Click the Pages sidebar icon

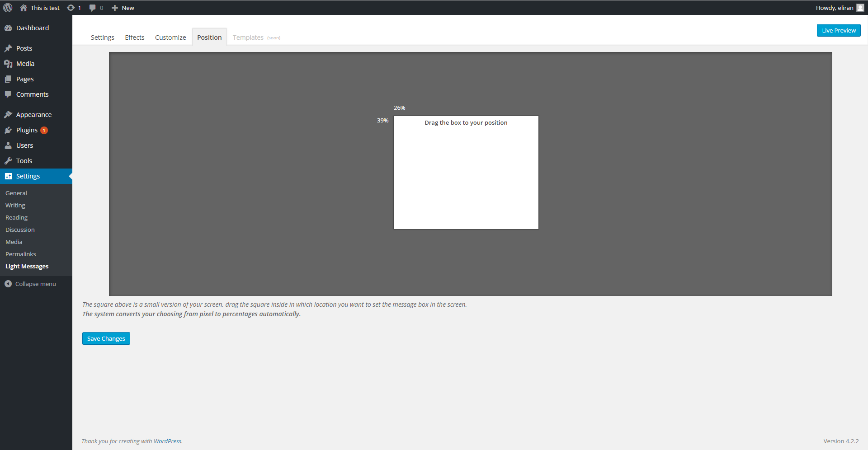[x=8, y=79]
